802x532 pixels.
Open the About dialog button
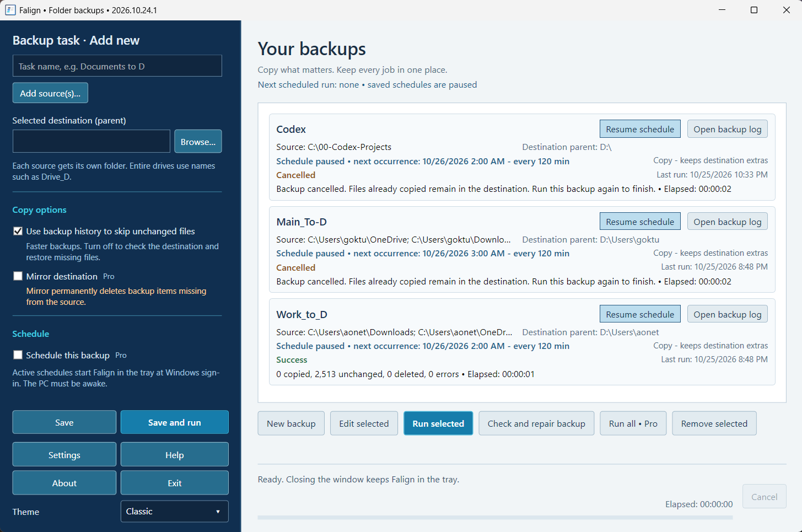[x=64, y=483]
